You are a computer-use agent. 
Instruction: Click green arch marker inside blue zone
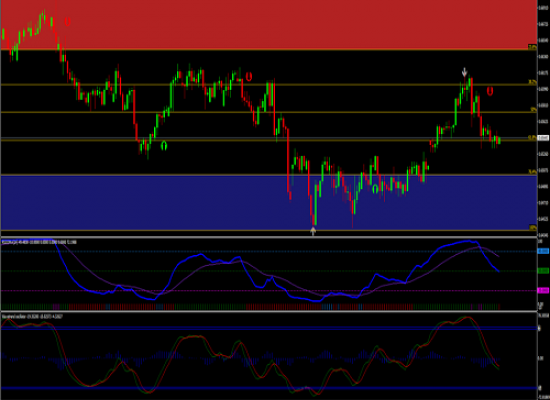click(375, 189)
